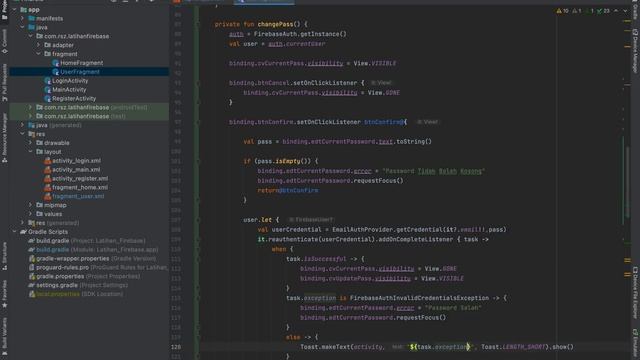This screenshot has width=640, height=360.
Task: Click the Gradle Scripts elephant icon
Action: click(x=23, y=232)
